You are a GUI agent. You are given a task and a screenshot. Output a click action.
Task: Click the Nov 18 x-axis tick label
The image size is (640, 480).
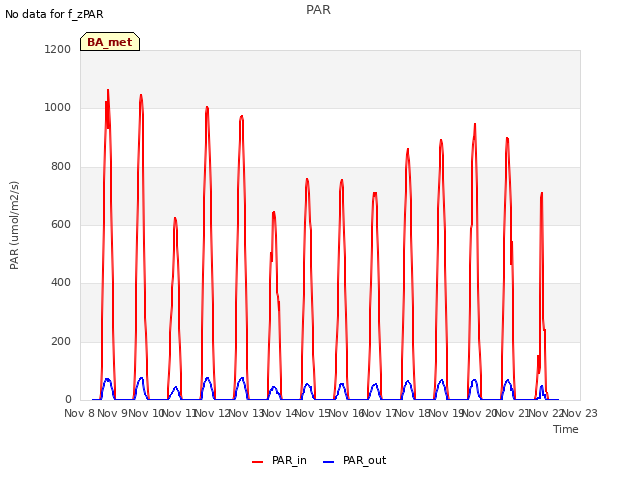[x=413, y=413]
